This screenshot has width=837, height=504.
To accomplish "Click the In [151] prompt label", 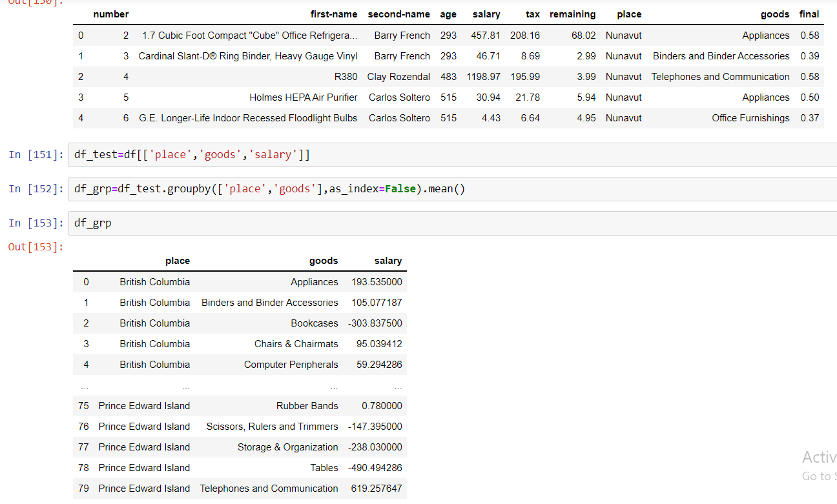I will tap(36, 155).
